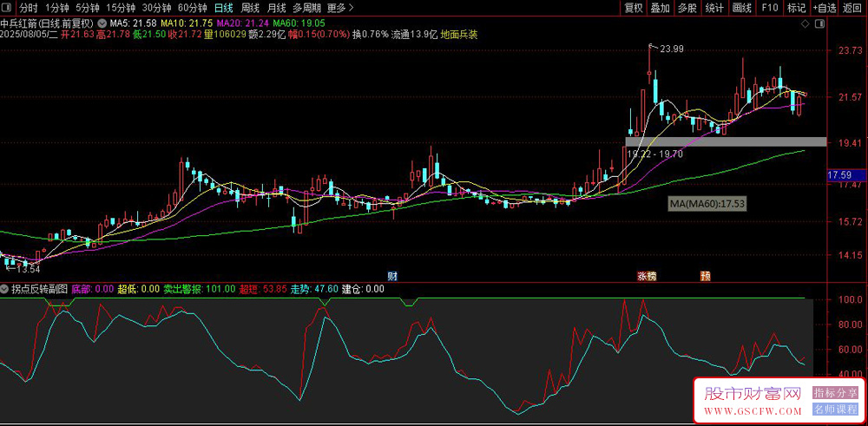
Task: Switch to 30分钟 period
Action: (x=156, y=8)
